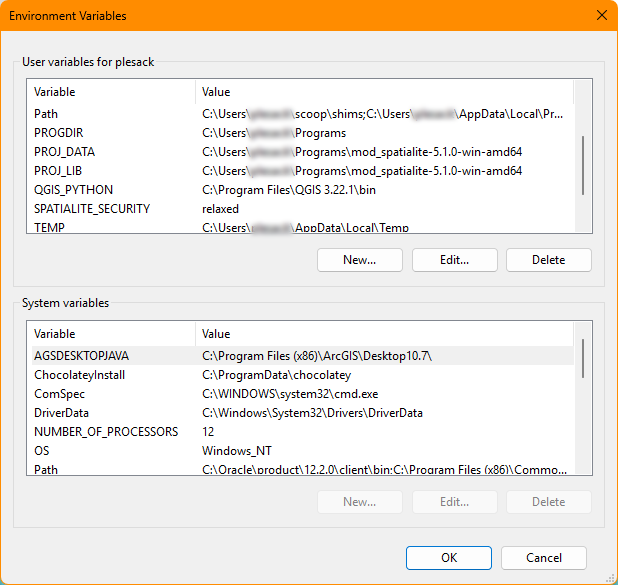Select the AGSDESKTOPJAVA system variable

click(x=81, y=355)
